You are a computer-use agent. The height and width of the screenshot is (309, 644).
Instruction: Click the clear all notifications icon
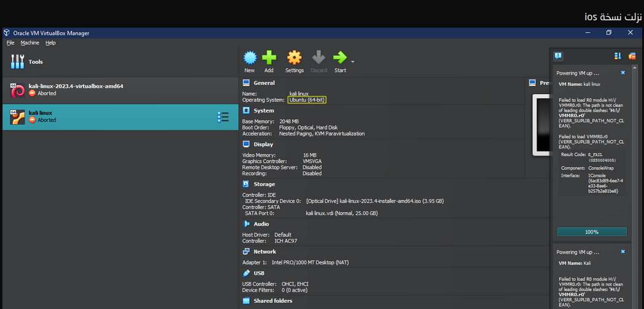coord(632,57)
